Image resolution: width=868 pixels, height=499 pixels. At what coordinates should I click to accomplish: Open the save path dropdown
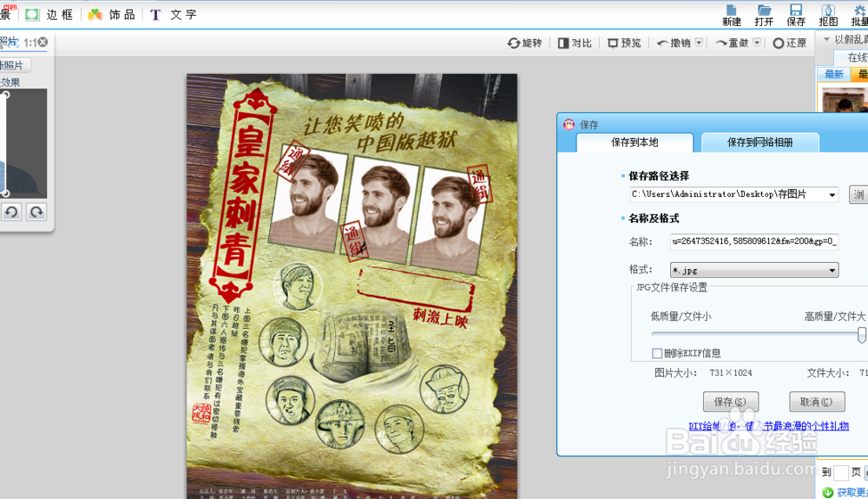click(832, 194)
